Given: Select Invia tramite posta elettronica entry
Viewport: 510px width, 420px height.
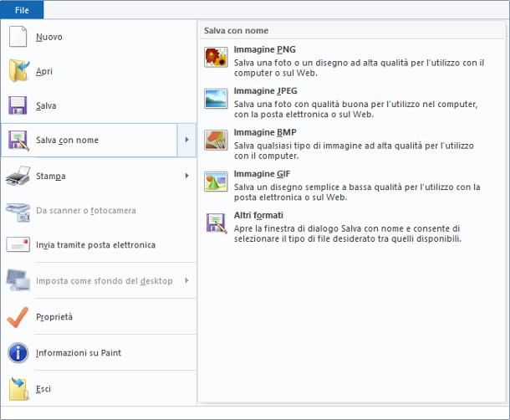Looking at the screenshot, I should [x=99, y=245].
